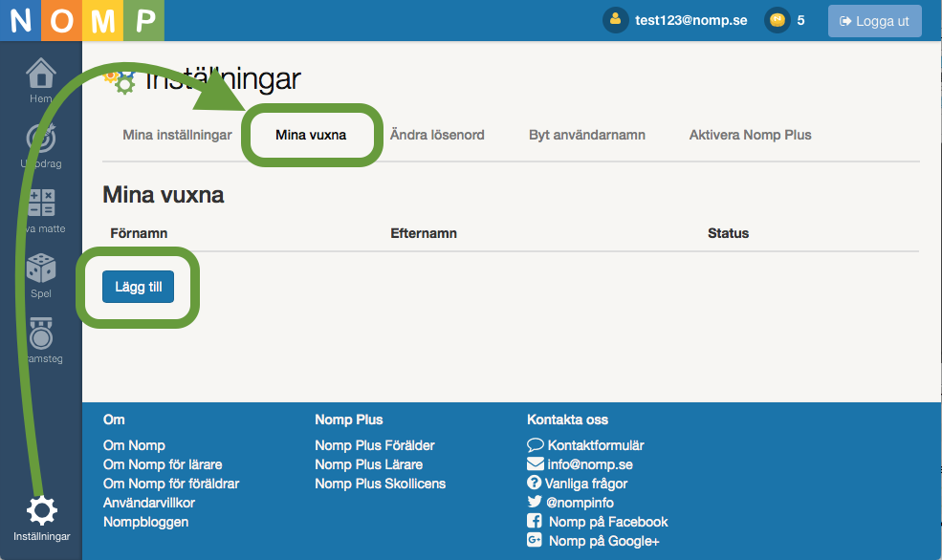This screenshot has width=942, height=560.
Task: Click the gold coin icon in header
Action: [778, 20]
